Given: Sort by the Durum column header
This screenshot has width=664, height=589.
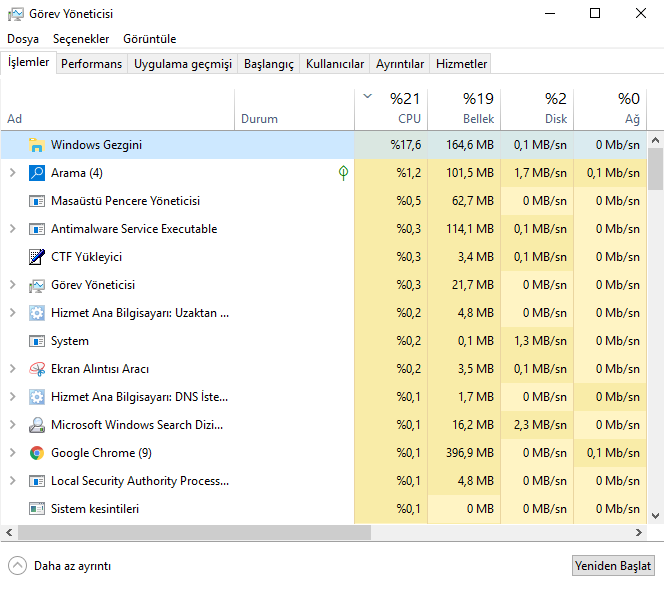Looking at the screenshot, I should 294,109.
